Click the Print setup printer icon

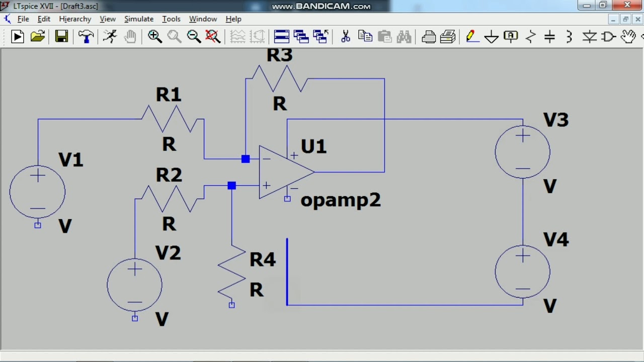[x=429, y=37]
